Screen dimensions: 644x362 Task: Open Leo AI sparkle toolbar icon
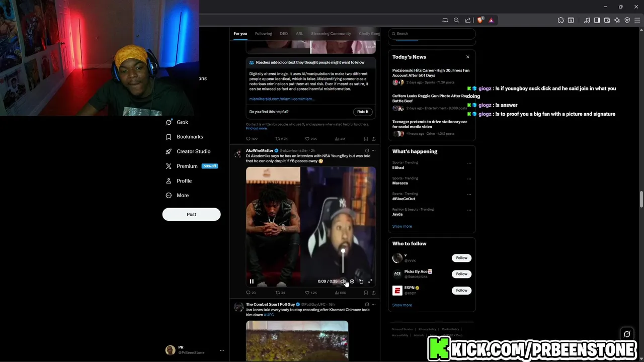point(617,20)
